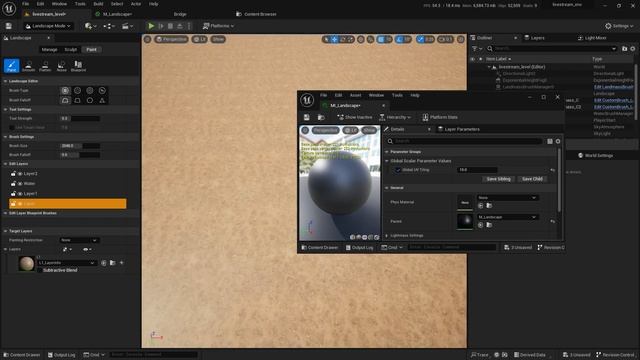Open the details panel settings gear
Image resolution: width=640 pixels, height=360 pixels.
[x=558, y=141]
